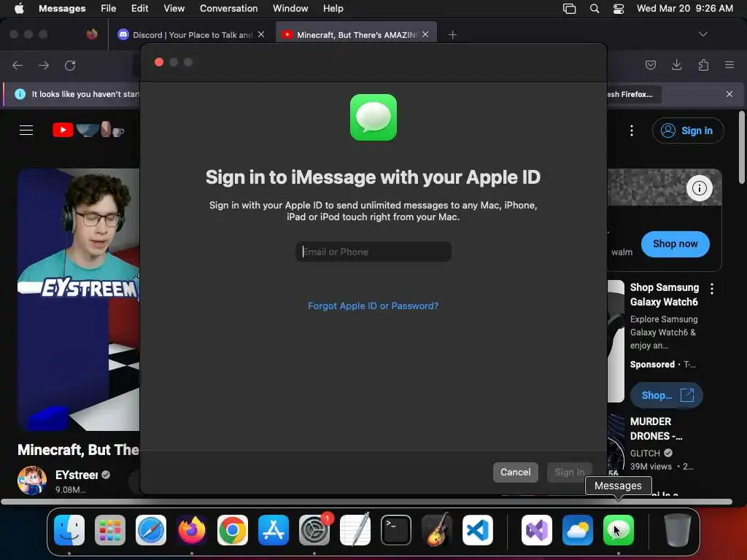Close the Messages sign-in window
The width and height of the screenshot is (747, 560).
click(159, 63)
